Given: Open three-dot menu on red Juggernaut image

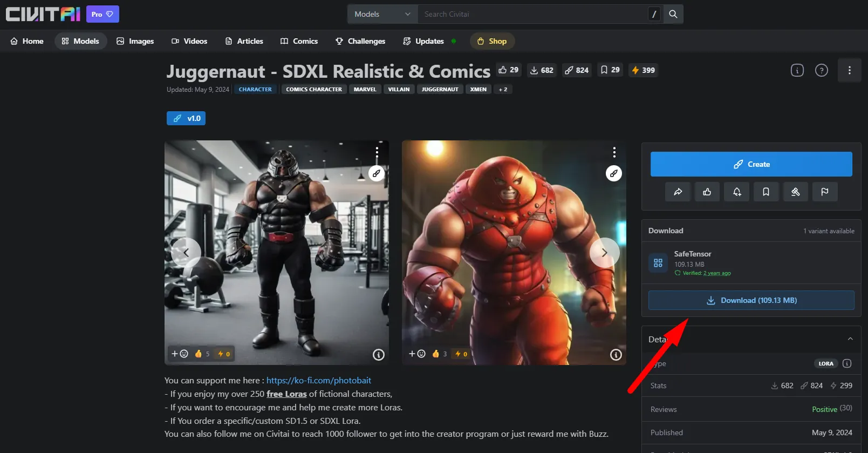Looking at the screenshot, I should click(614, 152).
